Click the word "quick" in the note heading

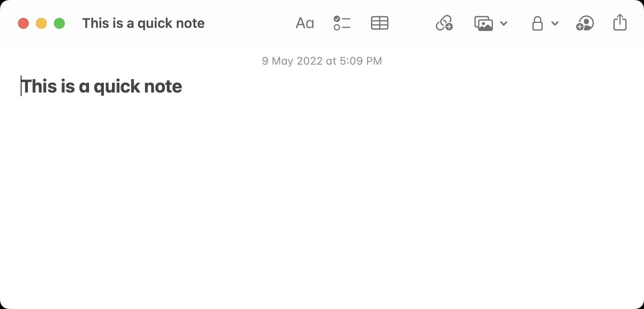(x=113, y=87)
